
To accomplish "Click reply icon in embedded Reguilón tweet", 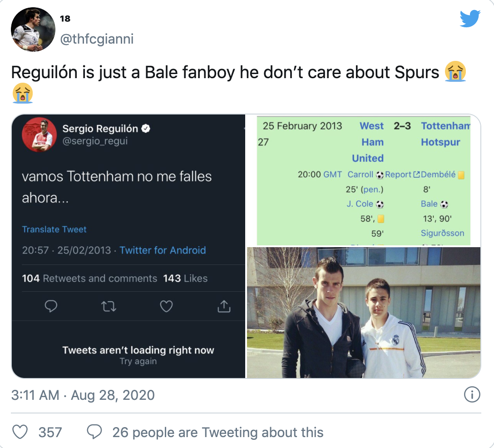I will tap(51, 307).
